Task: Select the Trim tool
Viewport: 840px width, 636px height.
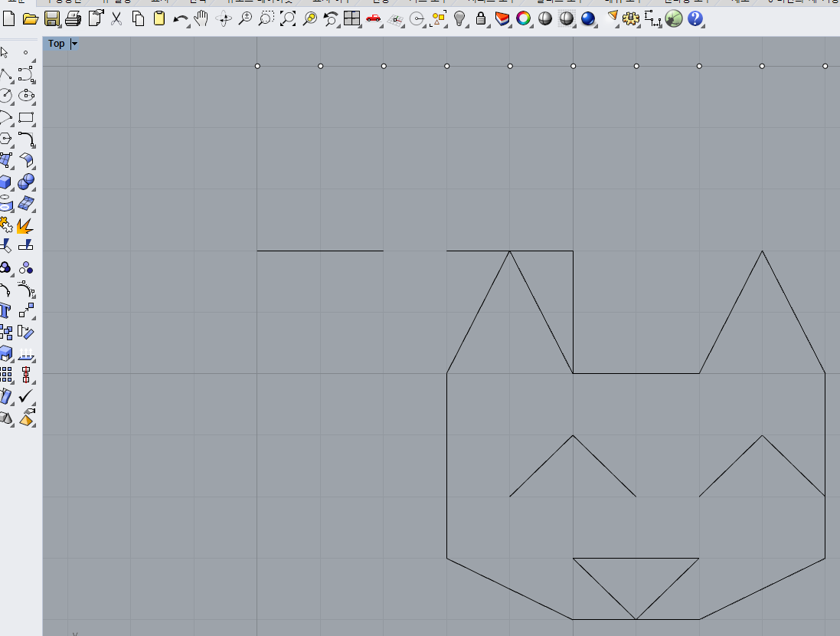Action: click(x=5, y=246)
